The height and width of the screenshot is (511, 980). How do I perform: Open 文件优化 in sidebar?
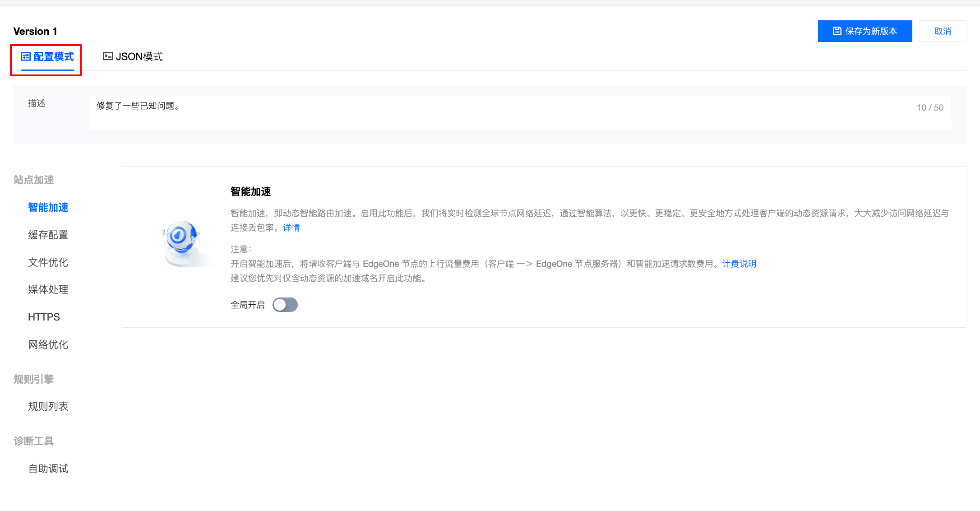pyautogui.click(x=48, y=262)
